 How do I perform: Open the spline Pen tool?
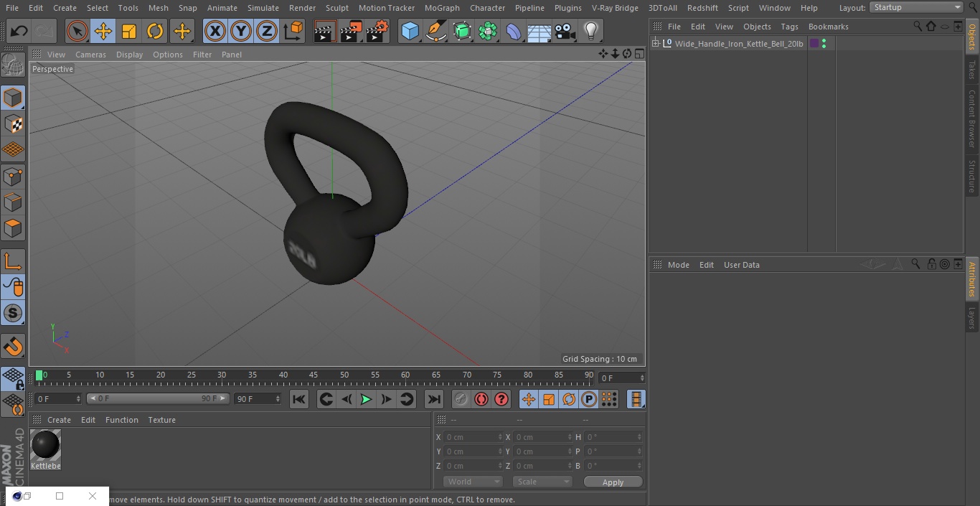[435, 31]
